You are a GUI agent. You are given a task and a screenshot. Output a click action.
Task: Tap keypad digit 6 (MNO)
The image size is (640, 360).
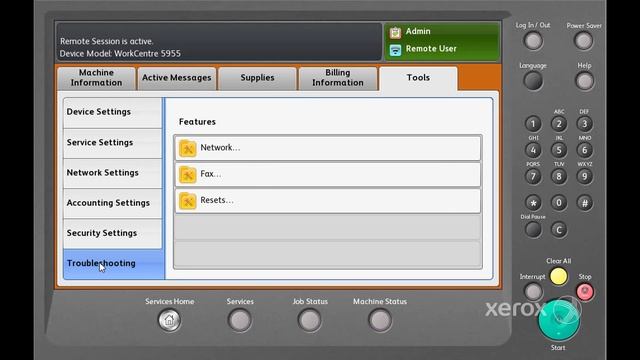point(584,150)
